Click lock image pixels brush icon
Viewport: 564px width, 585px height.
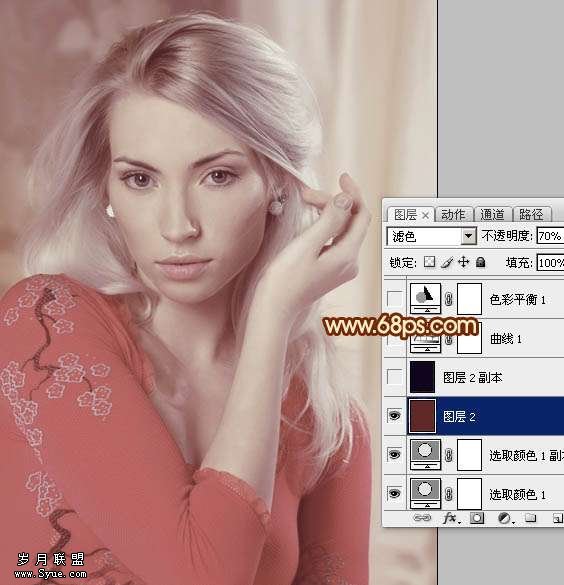(x=447, y=262)
